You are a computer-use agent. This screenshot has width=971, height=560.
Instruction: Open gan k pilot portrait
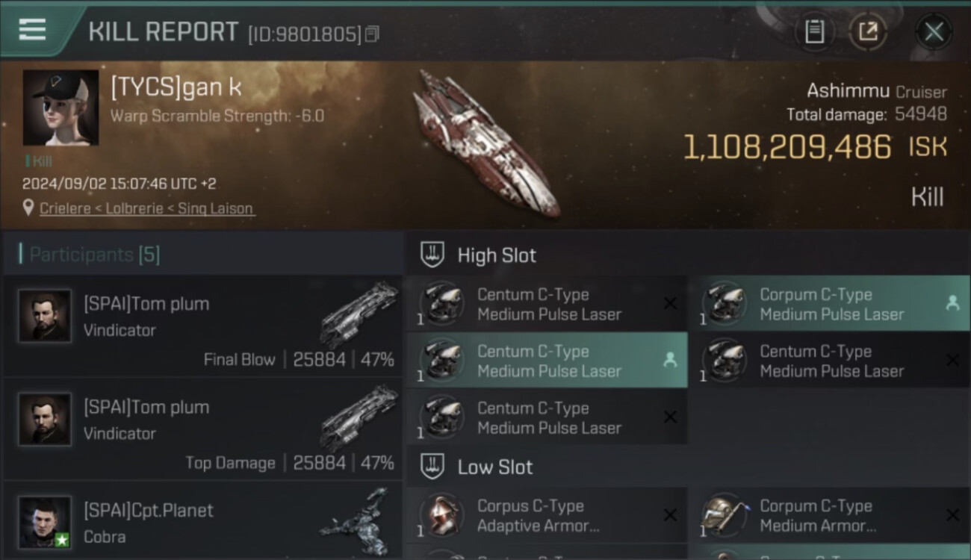(x=61, y=108)
